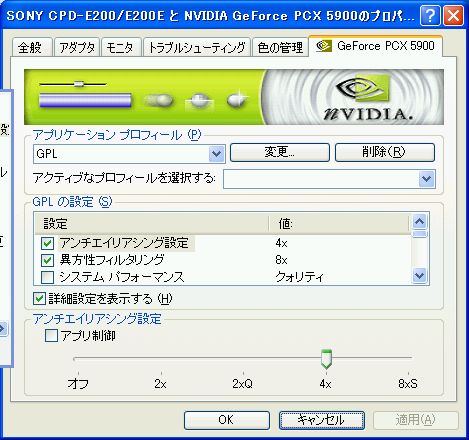Click the 変更... button
Image resolution: width=469 pixels, height=440 pixels.
[280, 152]
